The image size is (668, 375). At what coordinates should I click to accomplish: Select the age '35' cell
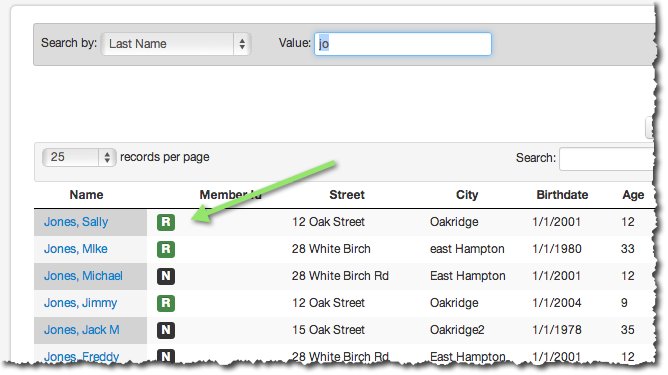(628, 329)
